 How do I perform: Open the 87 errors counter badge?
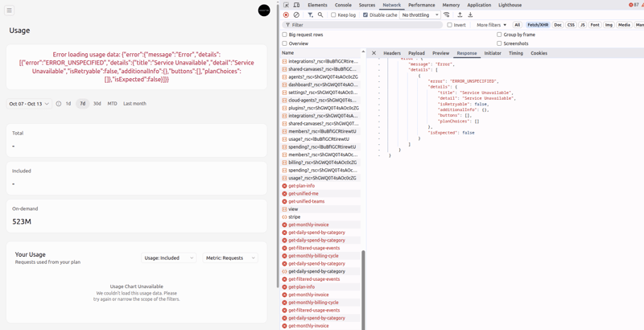[x=634, y=5]
